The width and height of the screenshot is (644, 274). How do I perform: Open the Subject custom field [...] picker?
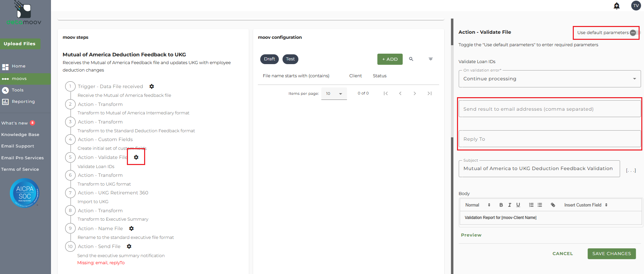coord(631,170)
